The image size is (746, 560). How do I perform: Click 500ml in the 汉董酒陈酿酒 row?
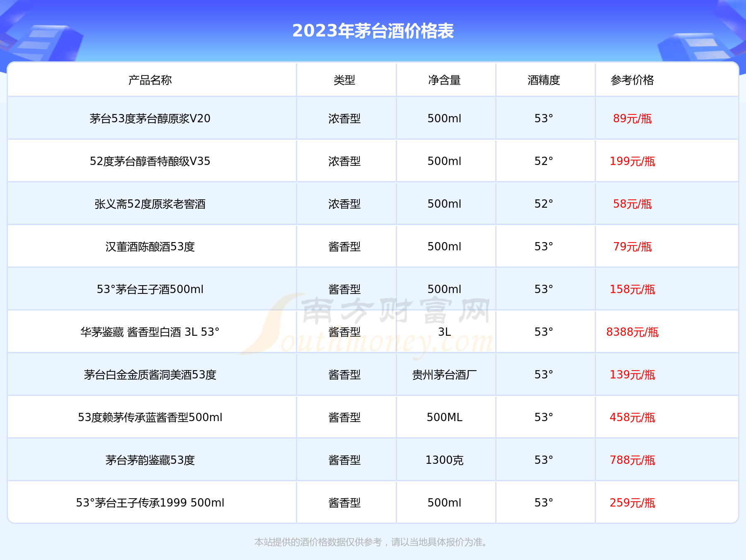444,247
